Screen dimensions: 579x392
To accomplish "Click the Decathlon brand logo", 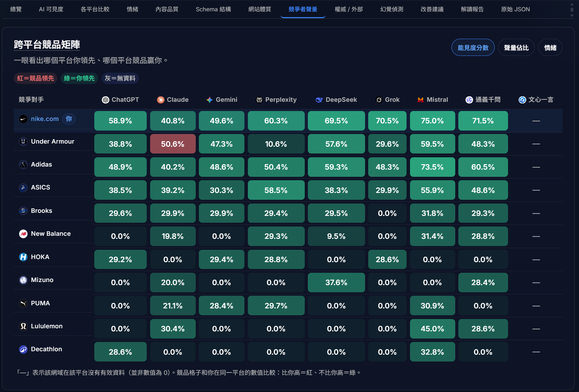I will [x=23, y=349].
